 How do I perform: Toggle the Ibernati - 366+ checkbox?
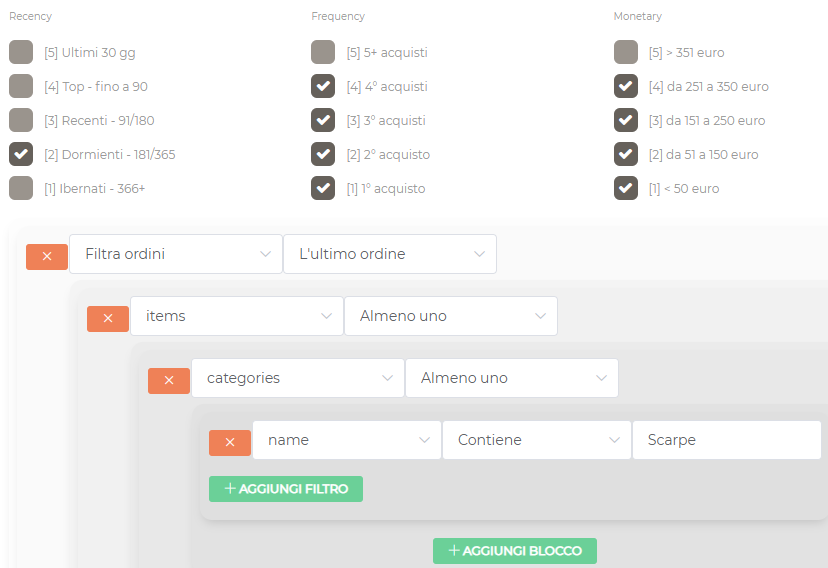(21, 188)
